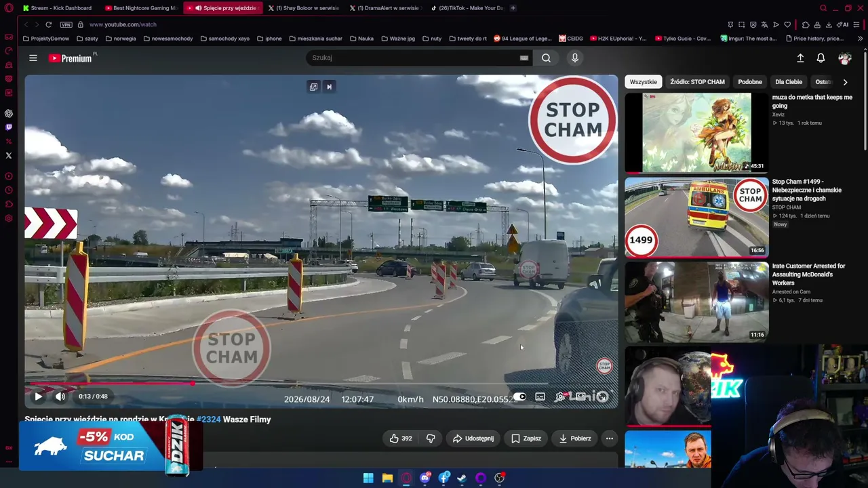Share the video via Udostępnij
Image resolution: width=868 pixels, height=488 pixels.
coord(473,439)
